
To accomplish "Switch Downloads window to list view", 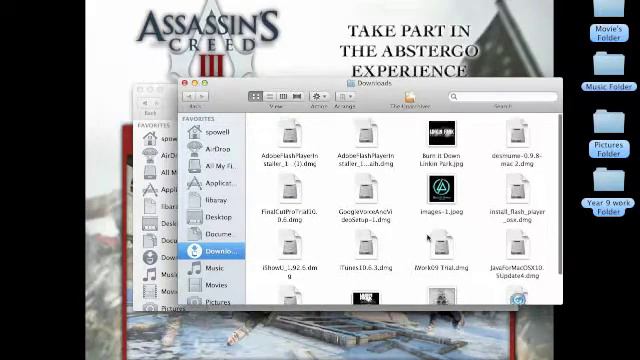I will point(269,96).
